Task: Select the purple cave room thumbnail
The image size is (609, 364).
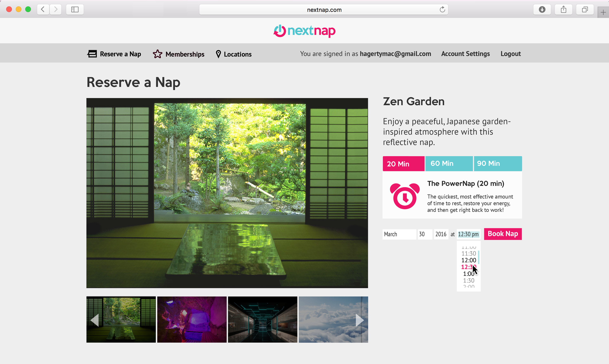Action: [x=192, y=320]
